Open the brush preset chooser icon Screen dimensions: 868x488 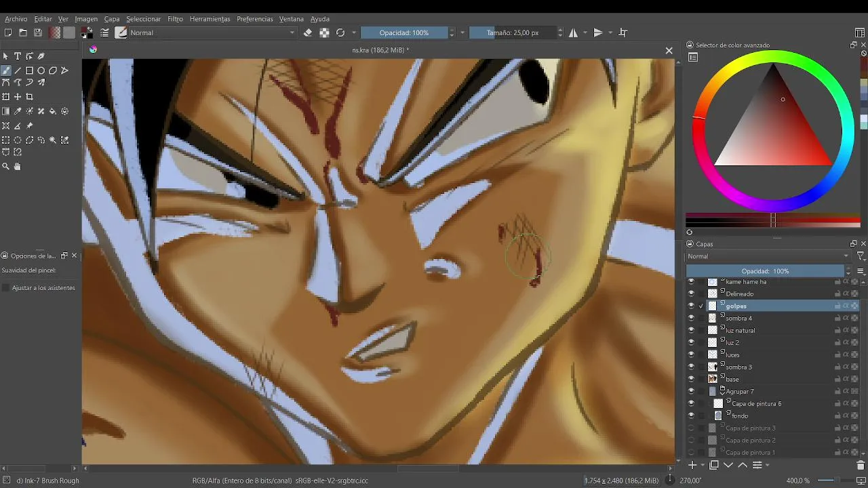point(121,33)
